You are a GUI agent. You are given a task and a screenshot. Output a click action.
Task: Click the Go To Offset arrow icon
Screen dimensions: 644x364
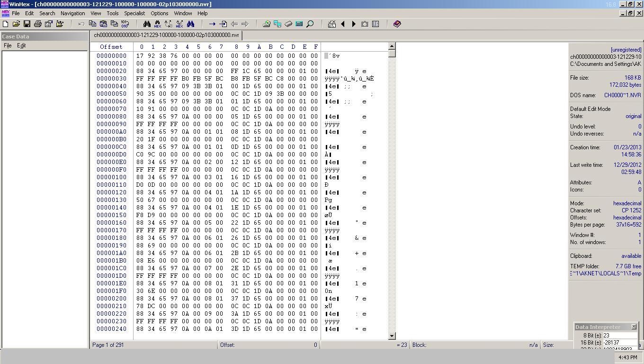(212, 24)
